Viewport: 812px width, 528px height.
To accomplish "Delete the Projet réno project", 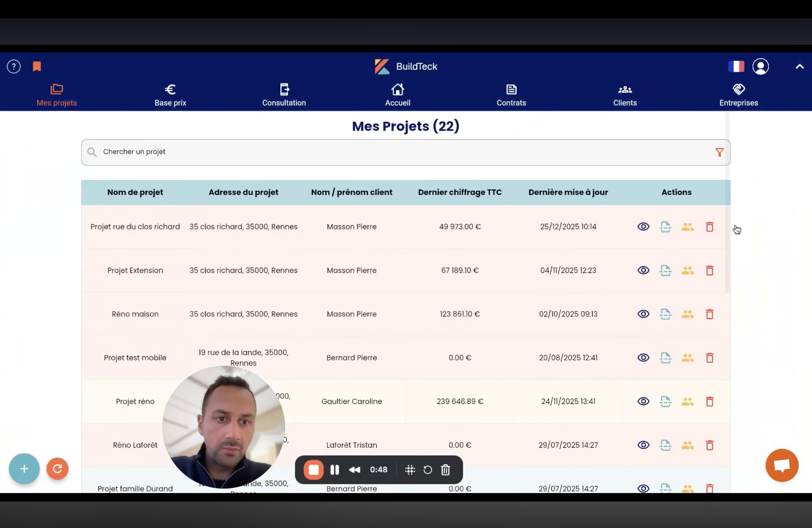I will [710, 402].
